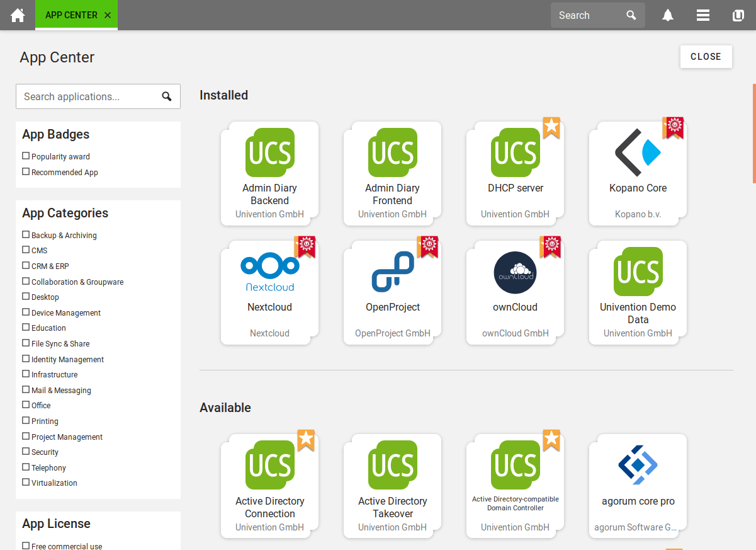Check the Printing category

[26, 420]
